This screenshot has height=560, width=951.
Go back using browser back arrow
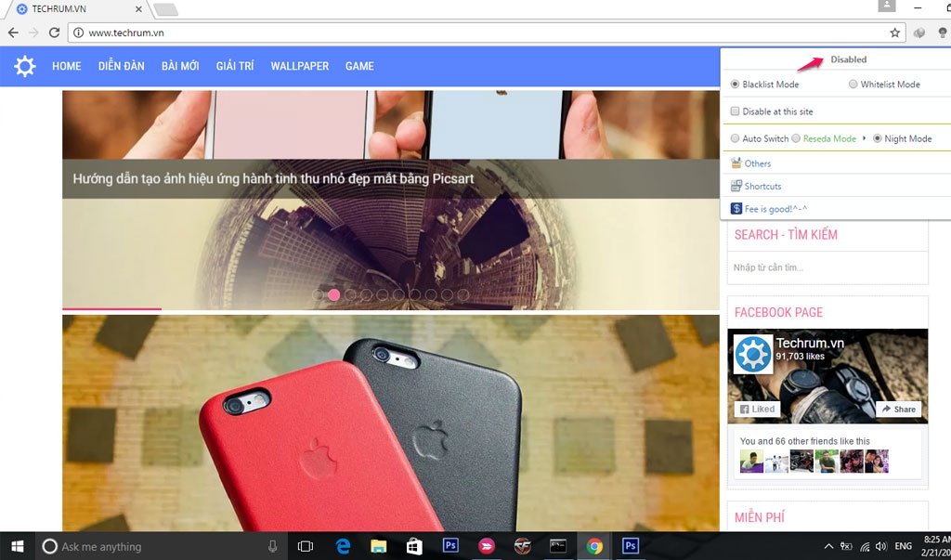(x=13, y=33)
